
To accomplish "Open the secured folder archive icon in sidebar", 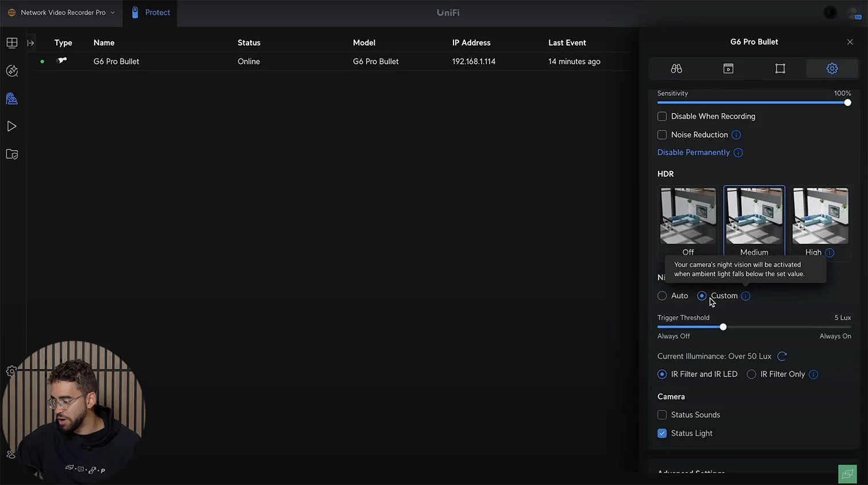I will click(12, 154).
